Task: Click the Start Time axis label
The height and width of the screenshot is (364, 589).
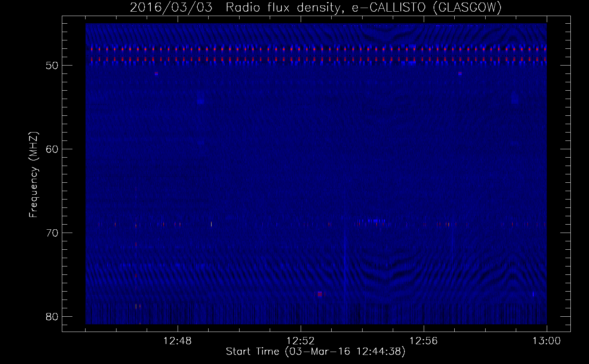Action: click(x=316, y=352)
